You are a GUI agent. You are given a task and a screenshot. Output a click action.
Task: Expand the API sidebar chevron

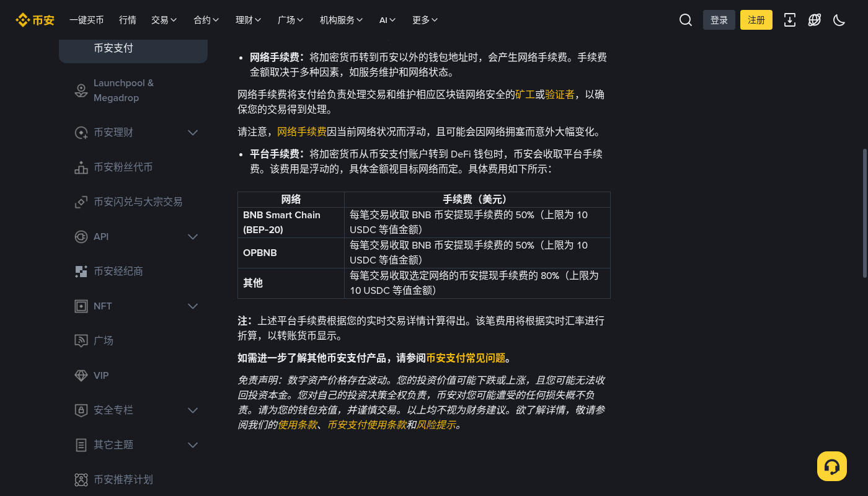click(193, 237)
